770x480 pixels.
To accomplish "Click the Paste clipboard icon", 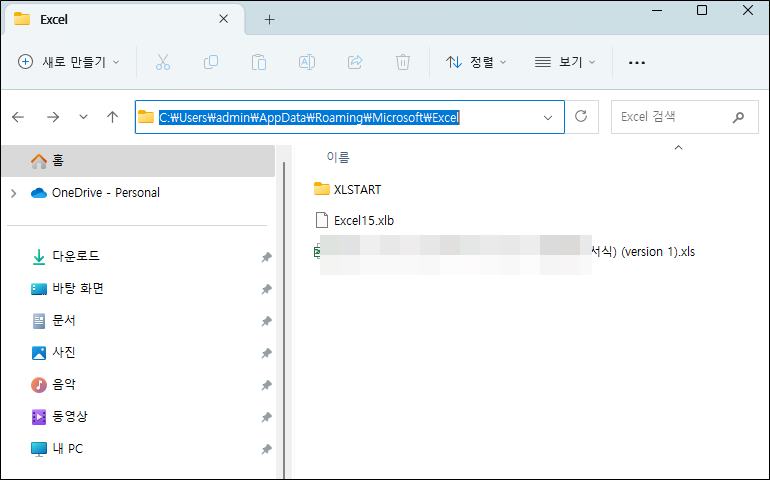I will (x=259, y=62).
